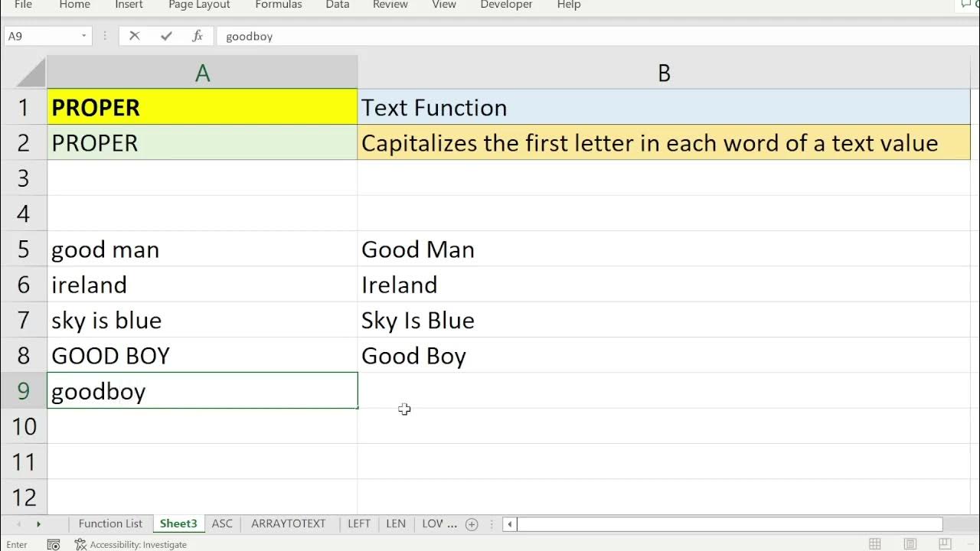Screen dimensions: 980x551
Task: Expand the Name Box dropdown
Action: click(84, 36)
